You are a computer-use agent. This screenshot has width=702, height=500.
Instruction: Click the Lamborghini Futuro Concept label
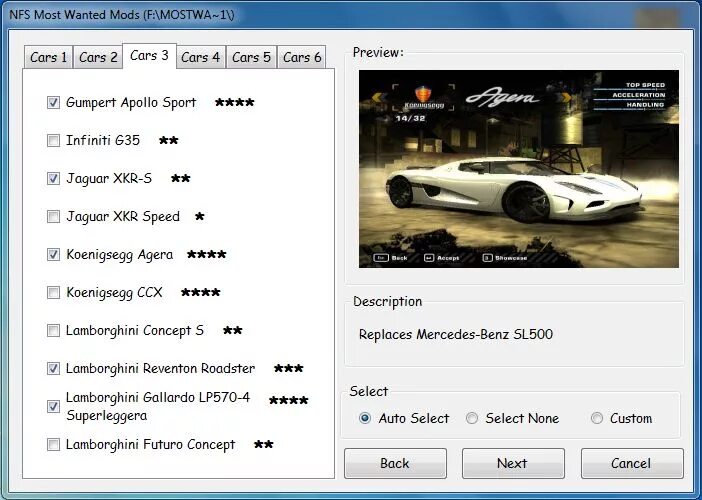[x=150, y=444]
